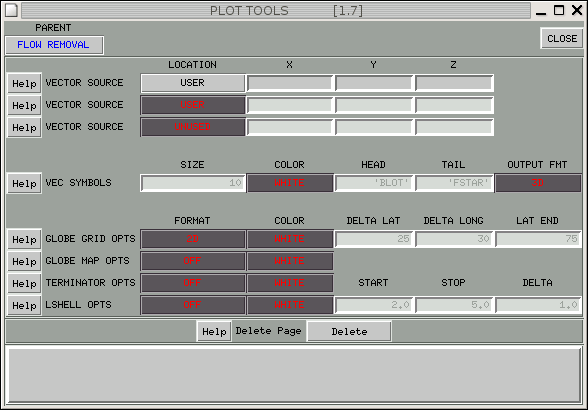Select location UNUSED for third vector source
588x410 pixels.
click(193, 127)
